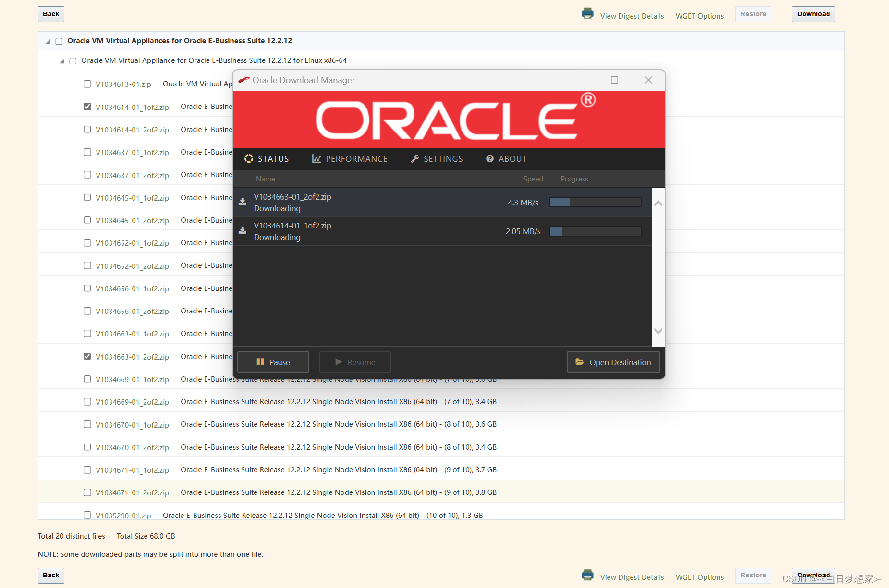The width and height of the screenshot is (889, 588).
Task: Check the V1034613-01.zip checkbox
Action: click(87, 84)
